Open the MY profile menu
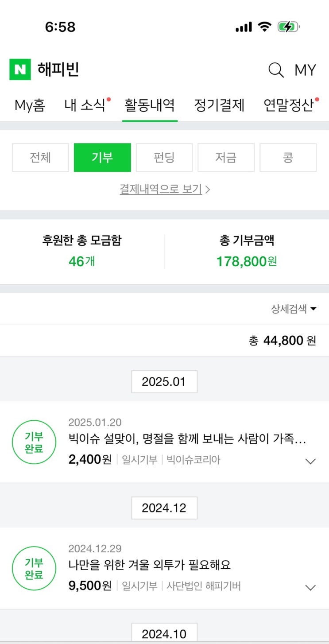Viewport: 329px width, 644px height. click(305, 70)
